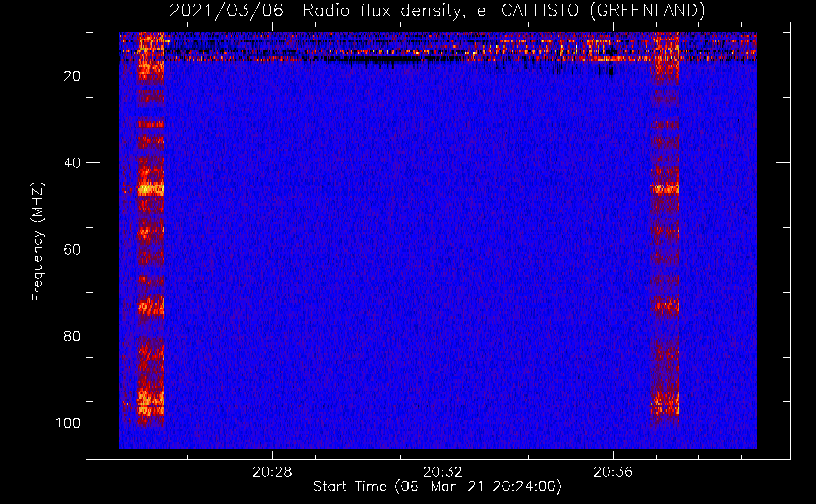This screenshot has width=816, height=504.
Task: Click the 40 MHz frequency tick label
Action: pos(72,163)
